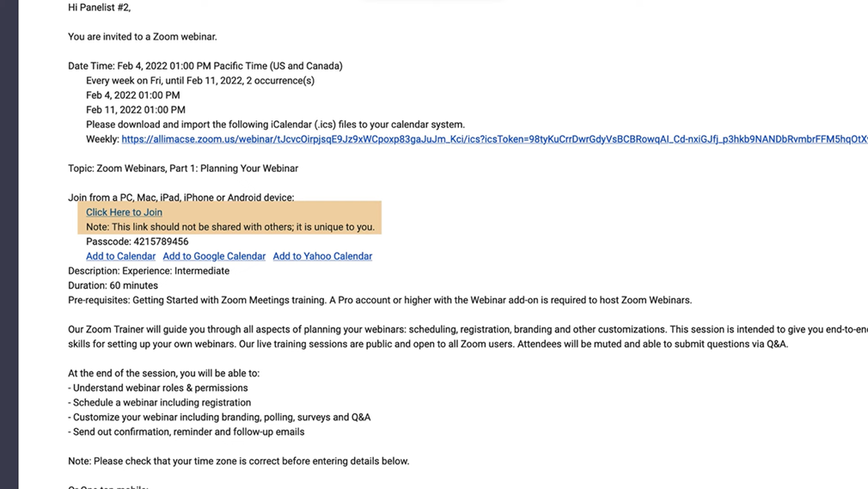Click the highlighted "should not be shared" note
This screenshot has width=868, height=489.
coord(230,227)
